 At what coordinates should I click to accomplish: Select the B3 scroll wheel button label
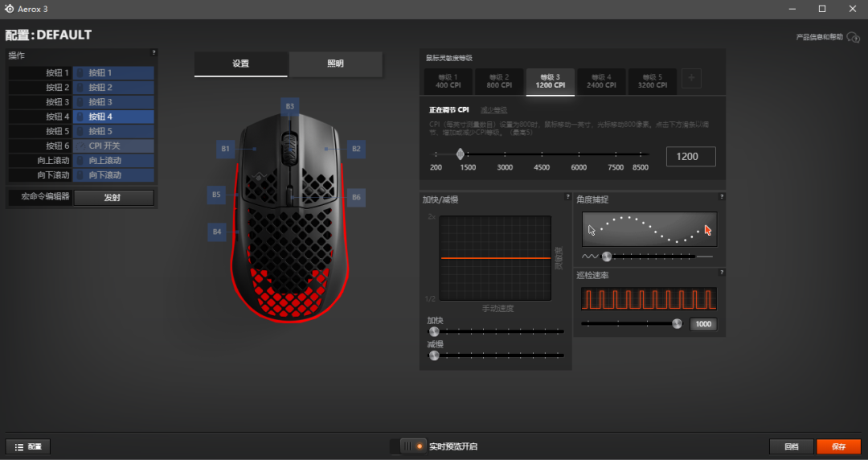coord(289,106)
